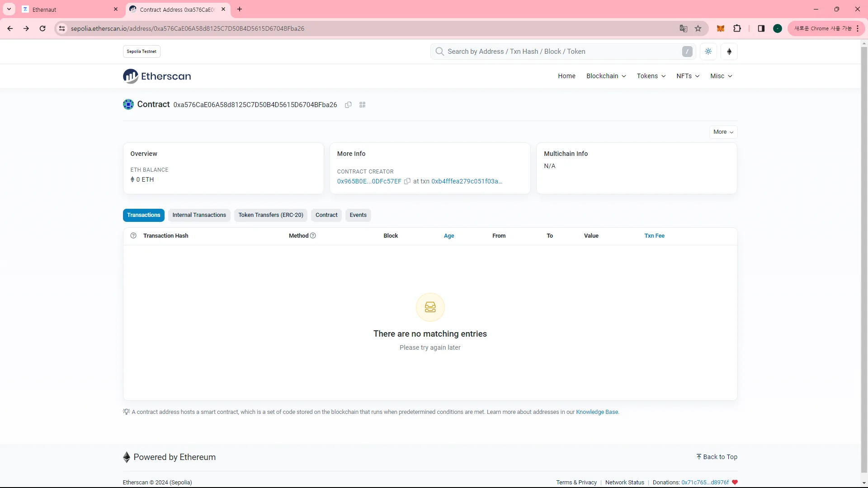Close the Contract Address browser tab
The image size is (868, 488).
coord(223,9)
